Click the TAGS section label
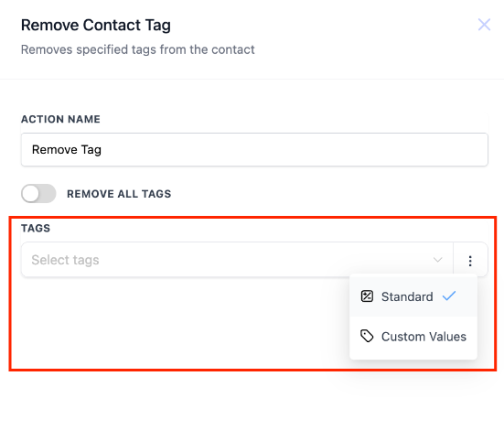Viewport: 504px width, 430px height. tap(36, 229)
